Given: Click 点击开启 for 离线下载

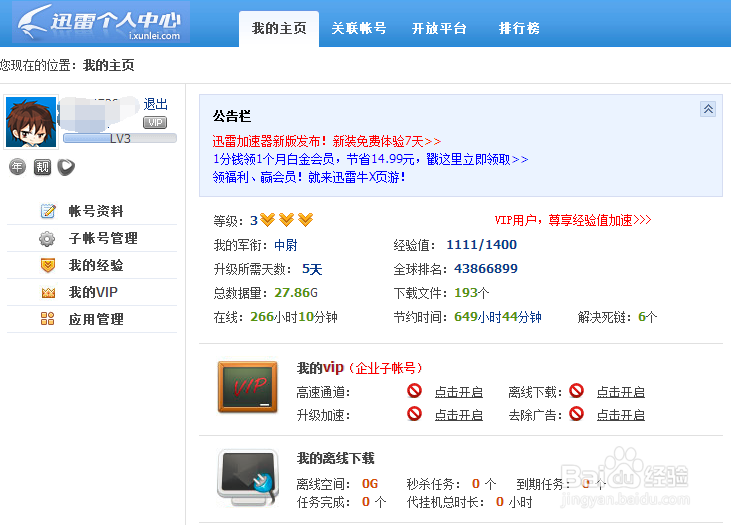Looking at the screenshot, I should 621,392.
